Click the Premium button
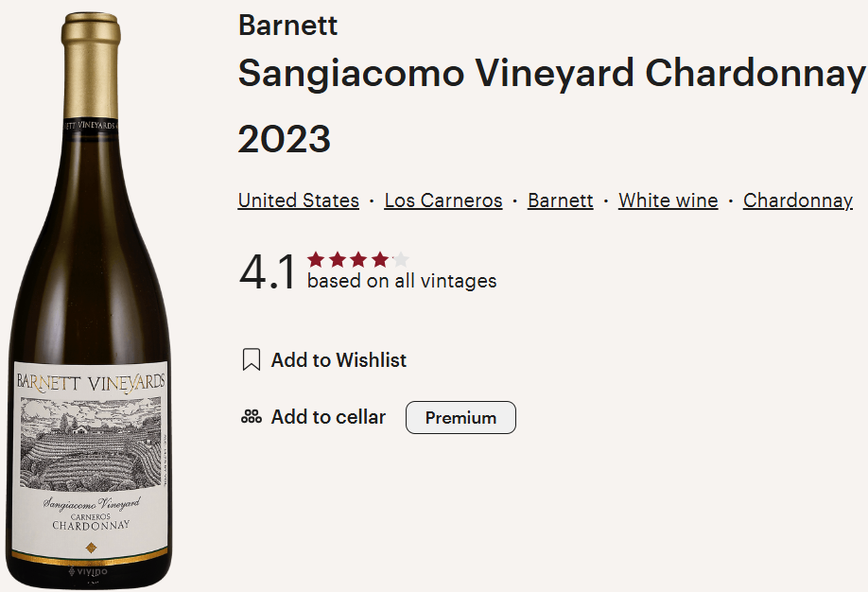Viewport: 868px width, 592px height. pyautogui.click(x=460, y=417)
